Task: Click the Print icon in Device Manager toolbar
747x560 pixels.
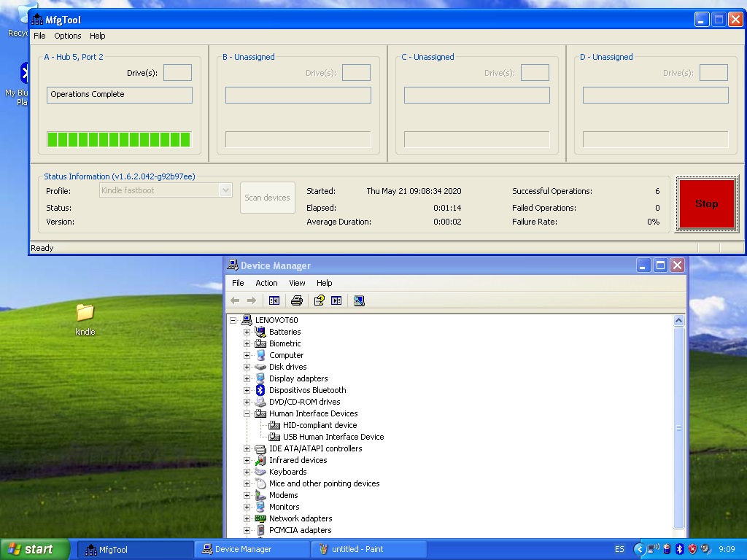Action: (296, 300)
